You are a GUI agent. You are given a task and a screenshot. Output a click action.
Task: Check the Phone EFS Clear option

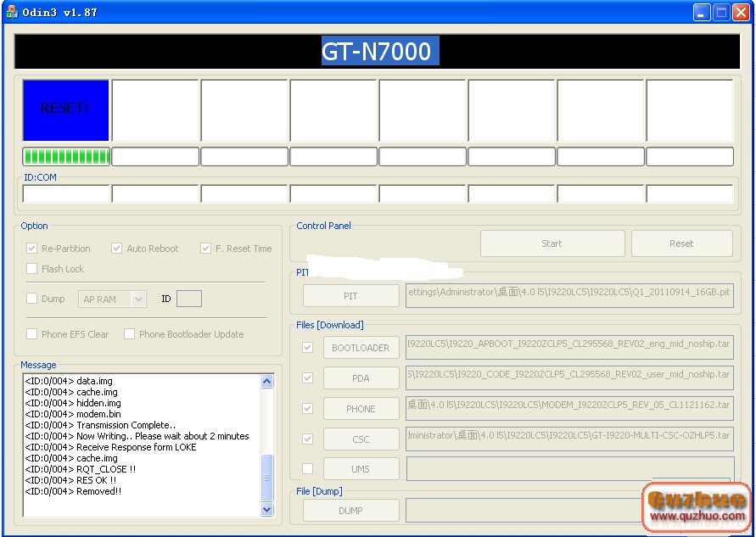pos(32,333)
